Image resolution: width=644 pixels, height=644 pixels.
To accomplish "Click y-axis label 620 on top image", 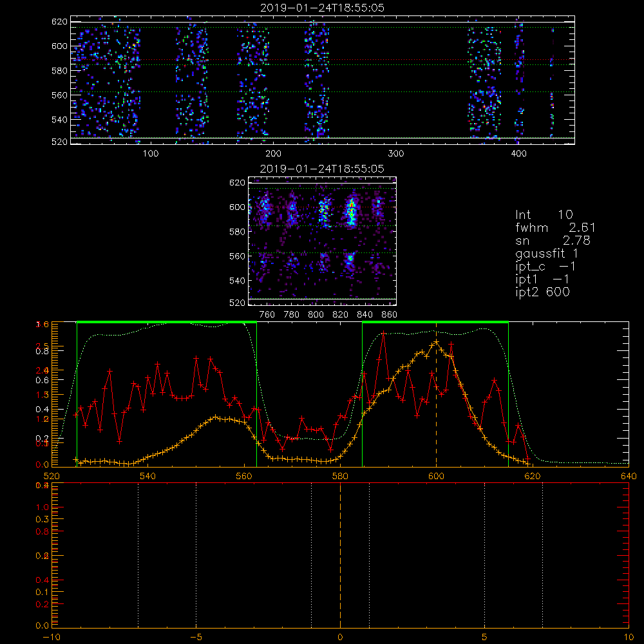I will coord(59,21).
